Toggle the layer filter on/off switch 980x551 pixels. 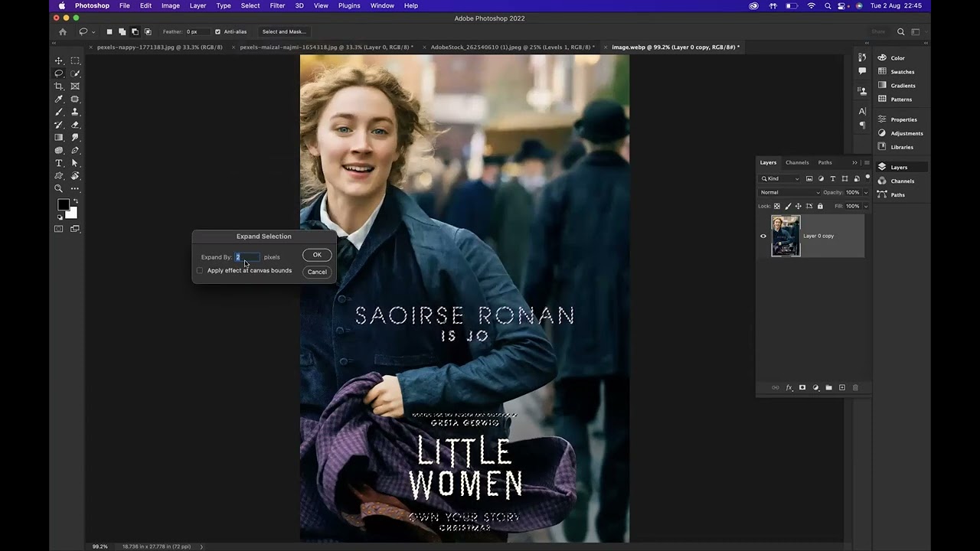pyautogui.click(x=867, y=178)
